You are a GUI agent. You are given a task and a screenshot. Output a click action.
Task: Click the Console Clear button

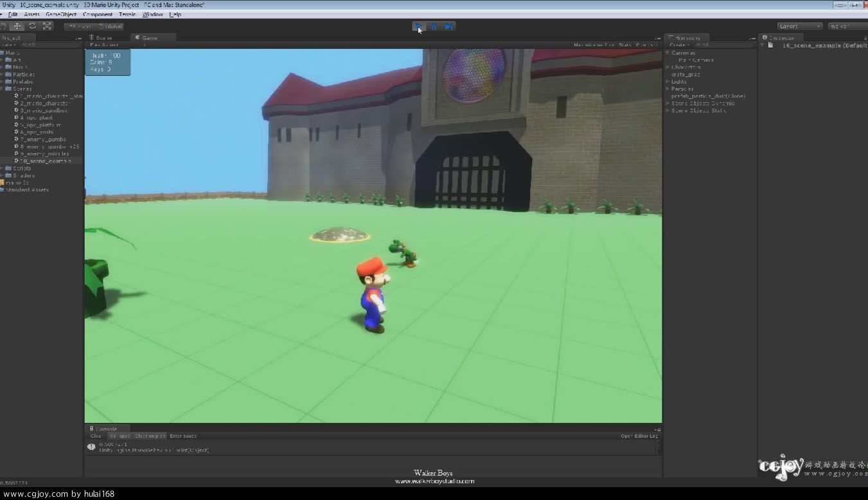click(96, 436)
